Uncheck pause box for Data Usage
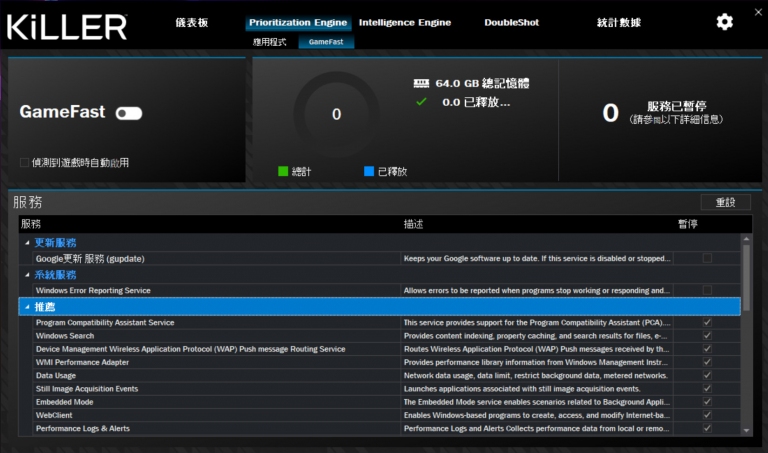 [707, 375]
